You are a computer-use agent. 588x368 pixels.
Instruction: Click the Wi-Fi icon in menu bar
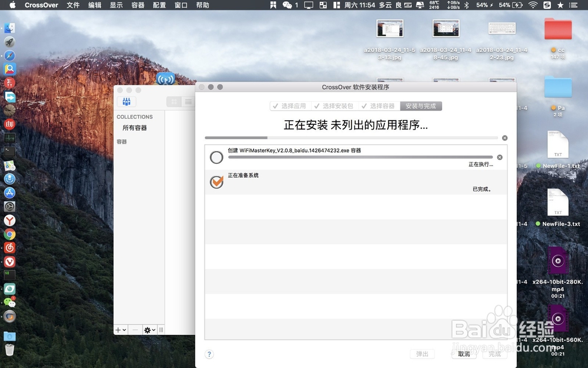[533, 5]
